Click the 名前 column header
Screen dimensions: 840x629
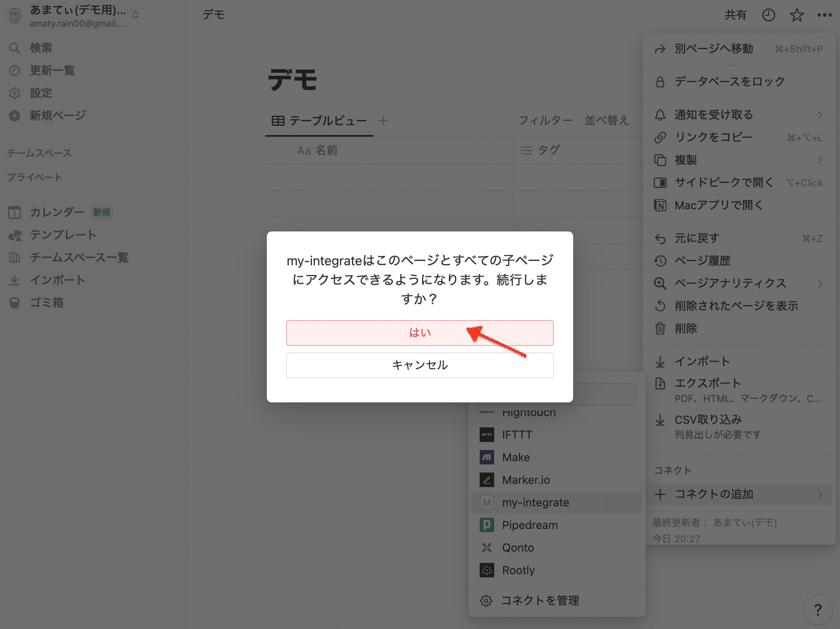click(389, 150)
